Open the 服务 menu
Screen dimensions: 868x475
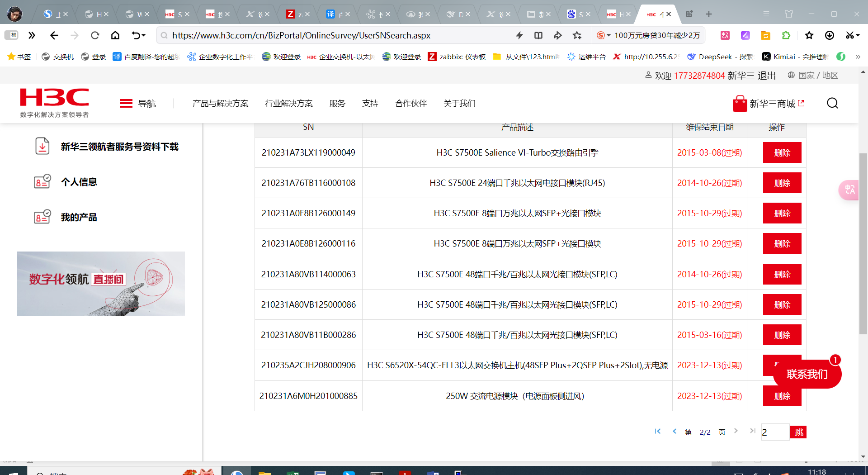[337, 104]
